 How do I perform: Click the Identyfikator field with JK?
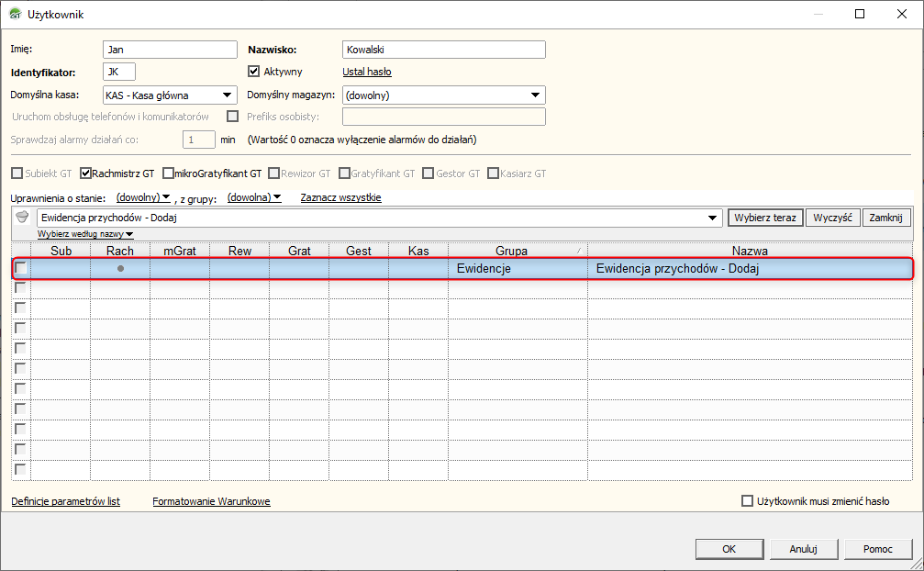119,72
